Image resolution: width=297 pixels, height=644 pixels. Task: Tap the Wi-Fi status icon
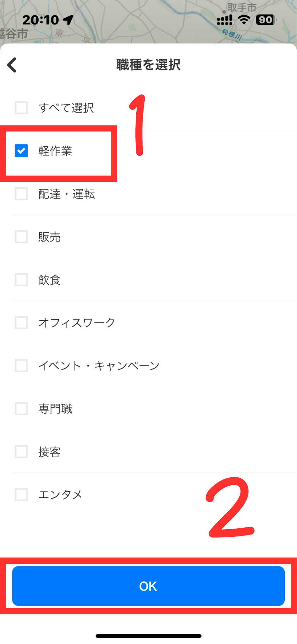[244, 20]
